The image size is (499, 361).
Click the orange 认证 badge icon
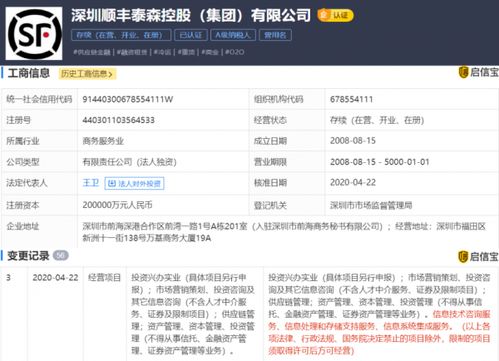point(335,15)
